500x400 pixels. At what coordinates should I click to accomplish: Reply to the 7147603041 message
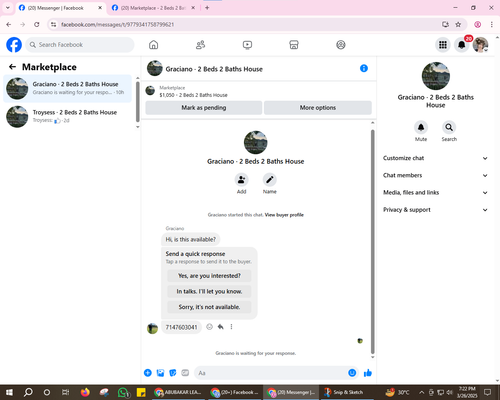[x=220, y=327]
